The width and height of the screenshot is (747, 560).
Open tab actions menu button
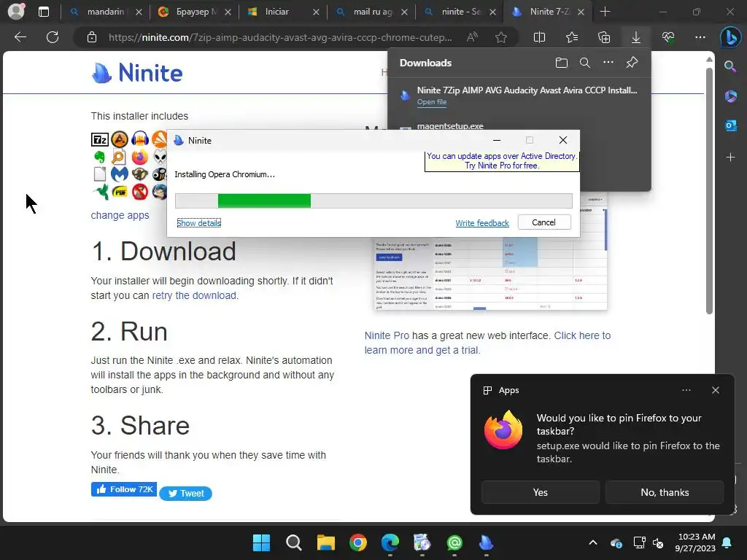pos(43,12)
